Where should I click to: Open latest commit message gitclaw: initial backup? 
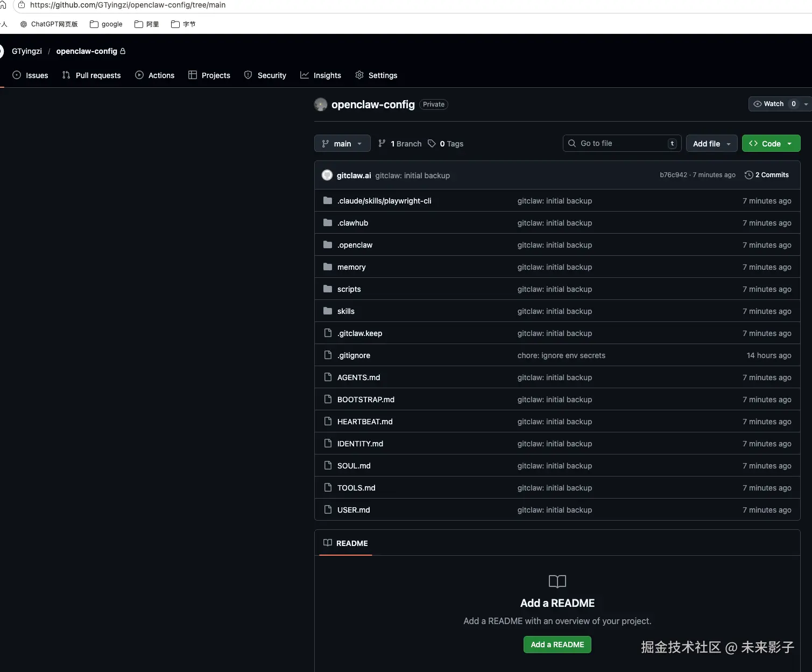[412, 176]
